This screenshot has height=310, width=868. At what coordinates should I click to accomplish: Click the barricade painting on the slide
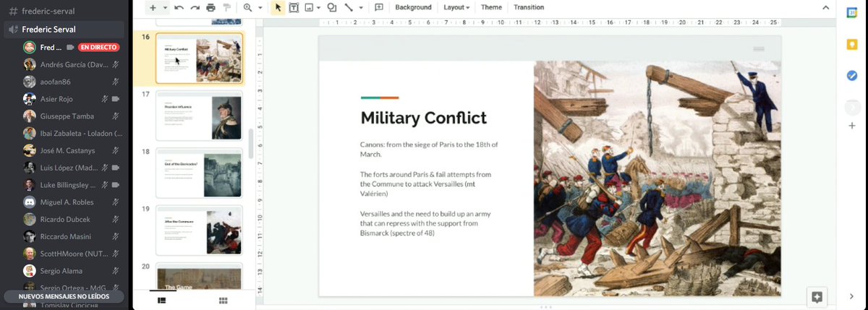(658, 178)
